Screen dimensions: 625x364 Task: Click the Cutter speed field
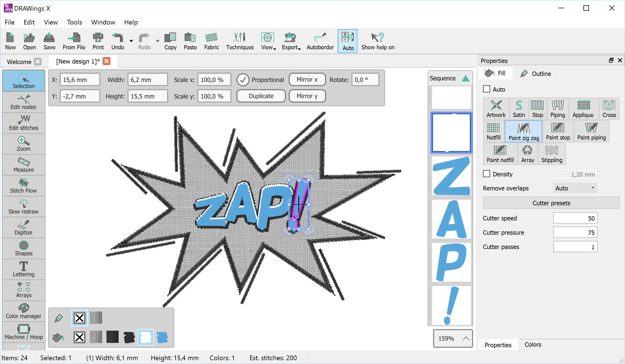(x=575, y=218)
